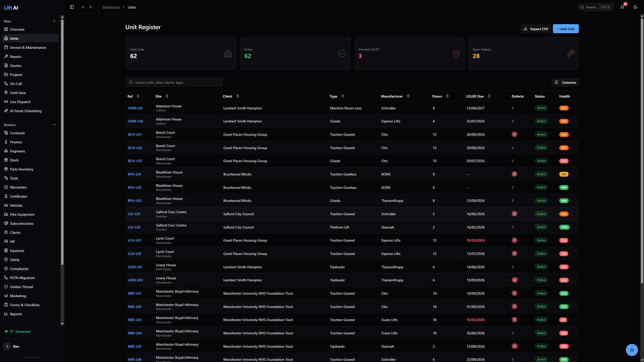This screenshot has height=362, width=644.
Task: Open the chat assistant bubble
Action: (x=632, y=350)
